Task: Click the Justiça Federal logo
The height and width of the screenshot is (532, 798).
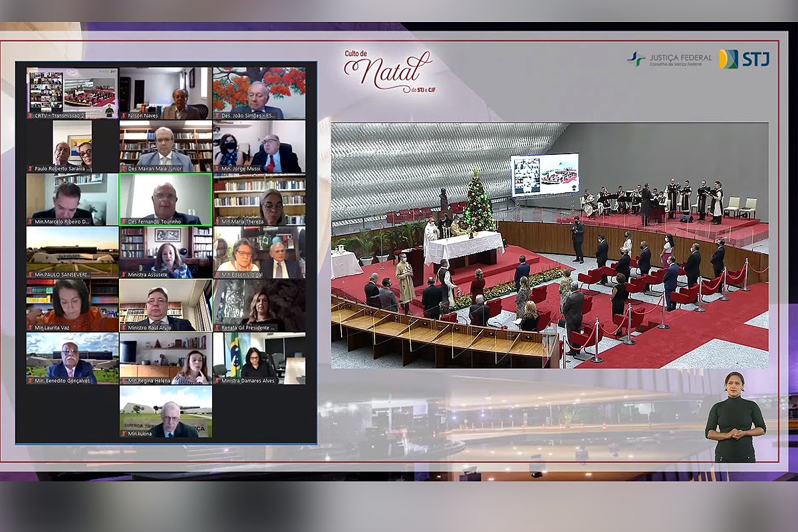Action: [x=669, y=59]
